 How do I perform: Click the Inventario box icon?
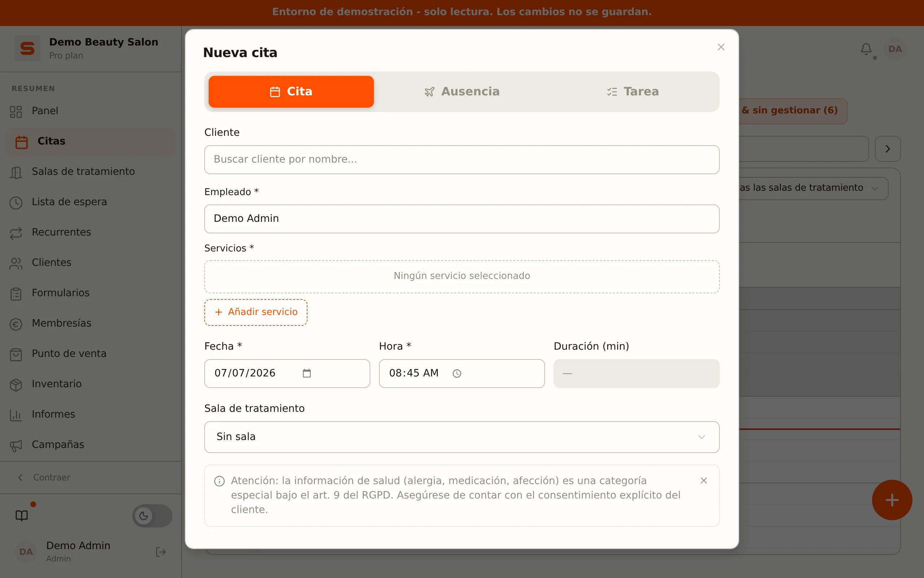coord(16,385)
